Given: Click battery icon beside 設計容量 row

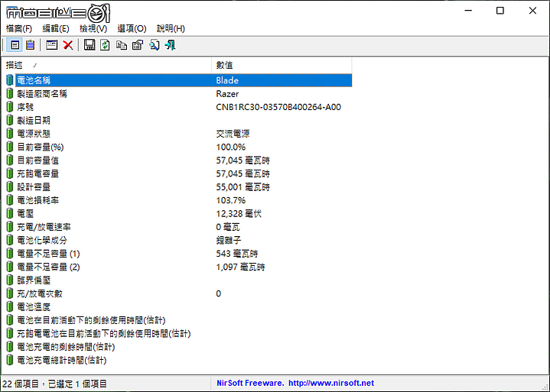Looking at the screenshot, I should click(x=10, y=187).
